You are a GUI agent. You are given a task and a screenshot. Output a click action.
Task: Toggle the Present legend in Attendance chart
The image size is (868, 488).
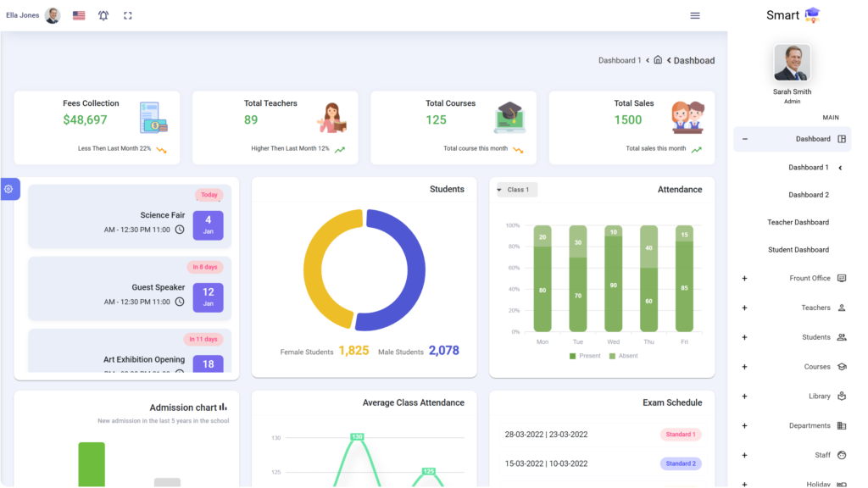point(585,356)
